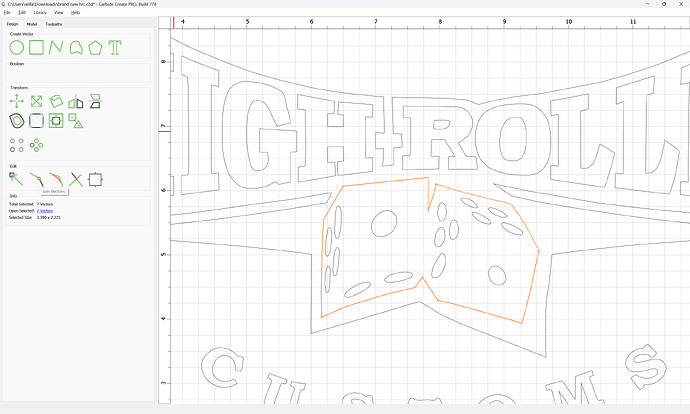Select the Text creation tool
This screenshot has width=690, height=414.
[x=115, y=48]
